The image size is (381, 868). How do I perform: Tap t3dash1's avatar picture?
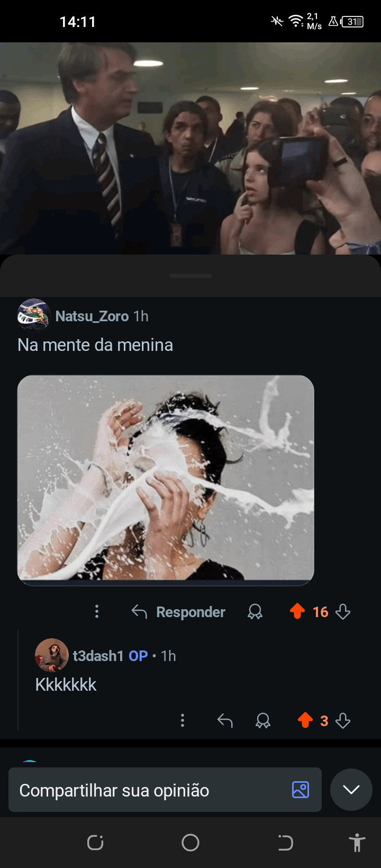[51, 655]
